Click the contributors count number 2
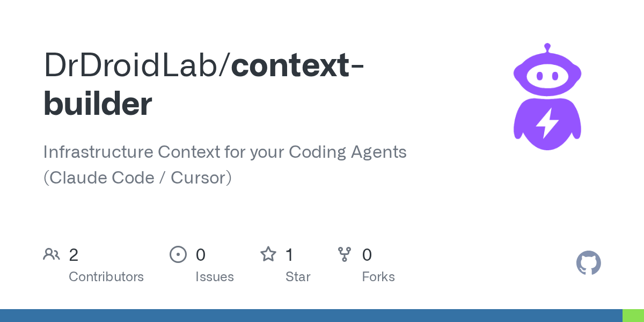Viewport: 644px width, 322px height. point(74,254)
